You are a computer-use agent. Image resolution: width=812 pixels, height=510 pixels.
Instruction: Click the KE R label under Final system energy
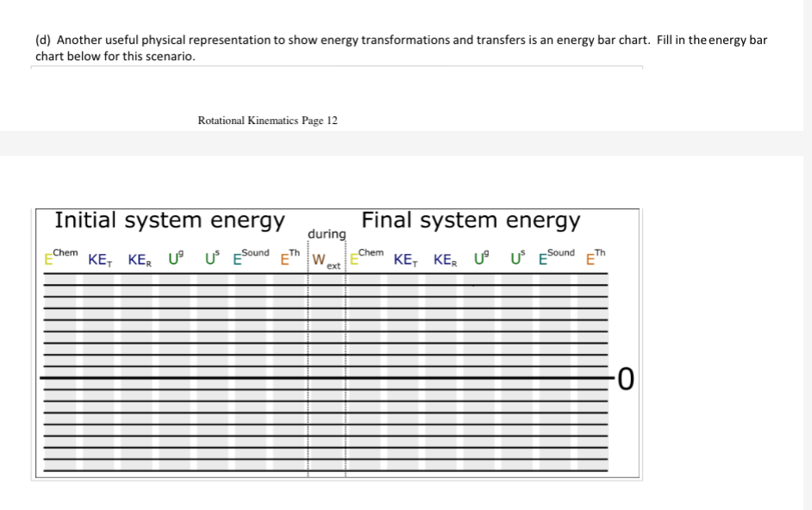(x=446, y=259)
